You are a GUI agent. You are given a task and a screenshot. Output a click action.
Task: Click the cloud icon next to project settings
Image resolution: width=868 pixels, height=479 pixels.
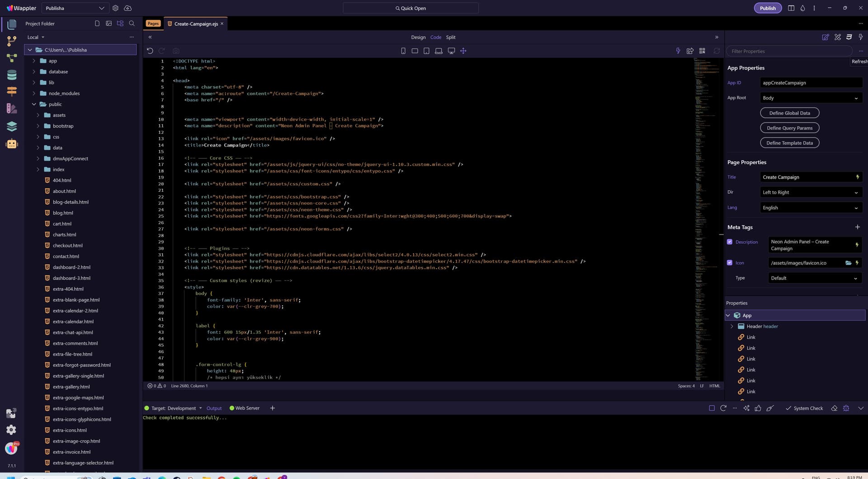128,8
